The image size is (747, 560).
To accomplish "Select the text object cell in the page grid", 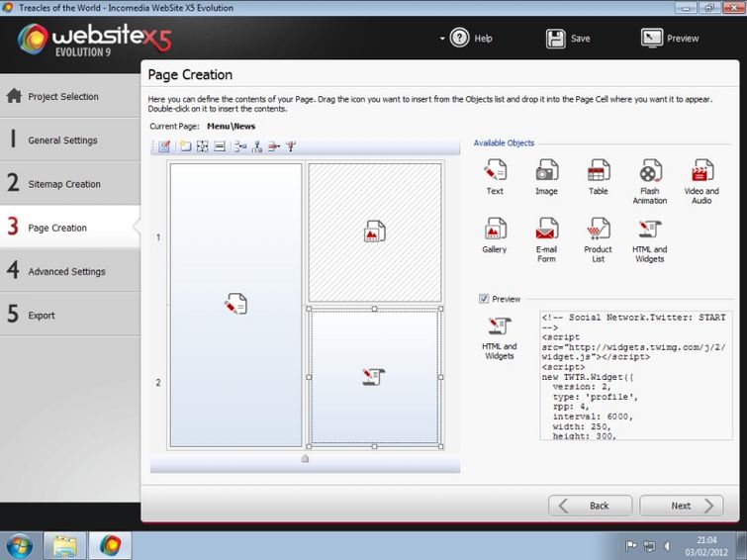I will 236,305.
